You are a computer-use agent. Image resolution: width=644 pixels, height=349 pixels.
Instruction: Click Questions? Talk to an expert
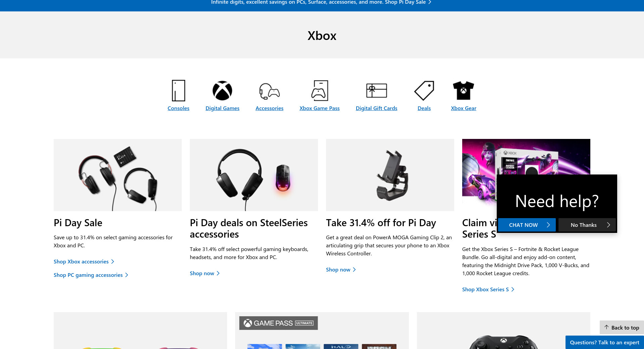(x=604, y=342)
